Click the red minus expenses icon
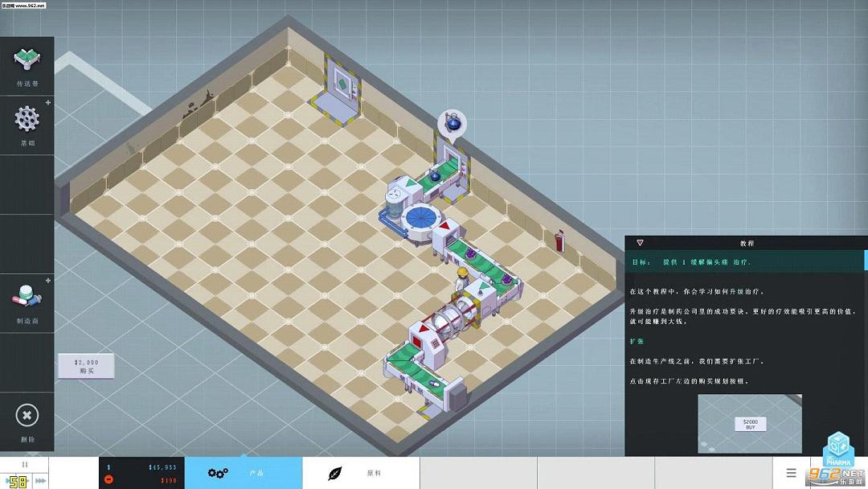Viewport: 868px width, 489px height. [108, 479]
